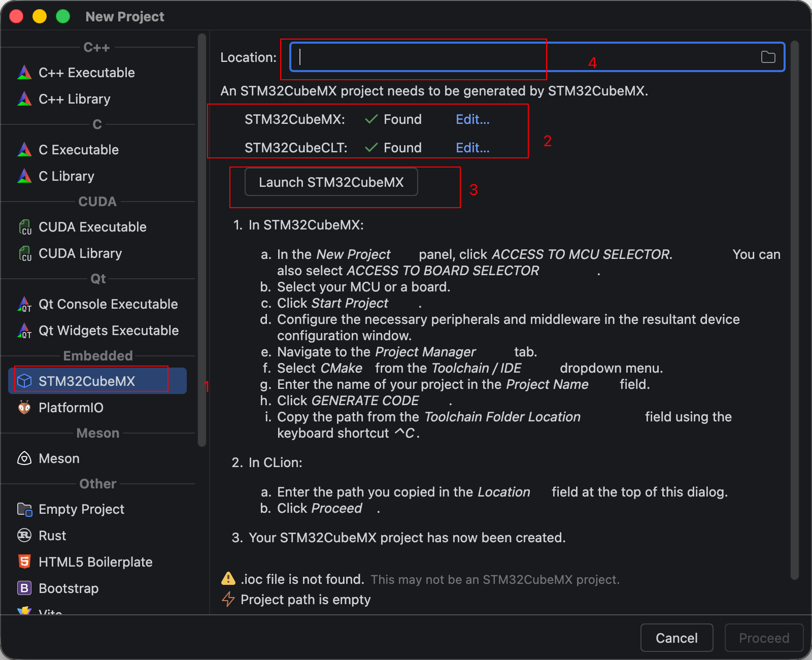Click 'Your STM32CubeMX project has now been created.'

(x=407, y=538)
